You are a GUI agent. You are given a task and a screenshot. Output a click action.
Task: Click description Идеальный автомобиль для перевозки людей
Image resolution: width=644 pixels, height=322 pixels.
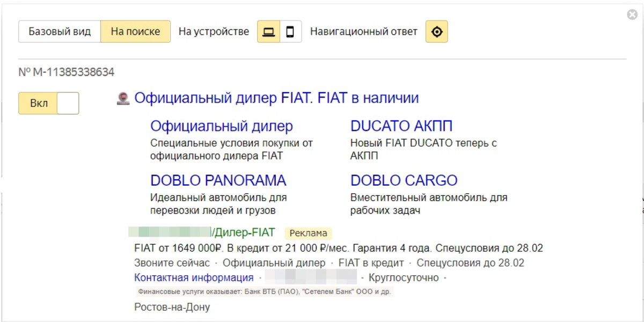[x=218, y=204]
